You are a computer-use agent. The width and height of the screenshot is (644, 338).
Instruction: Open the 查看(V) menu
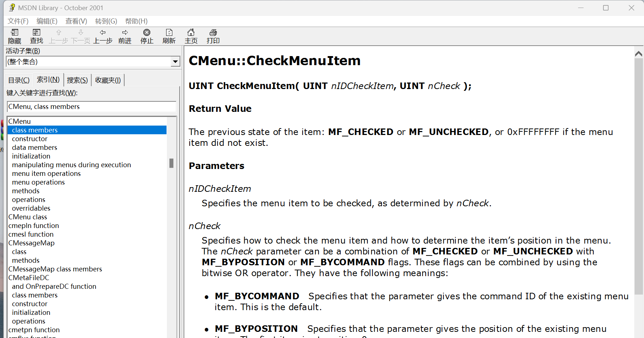point(76,21)
